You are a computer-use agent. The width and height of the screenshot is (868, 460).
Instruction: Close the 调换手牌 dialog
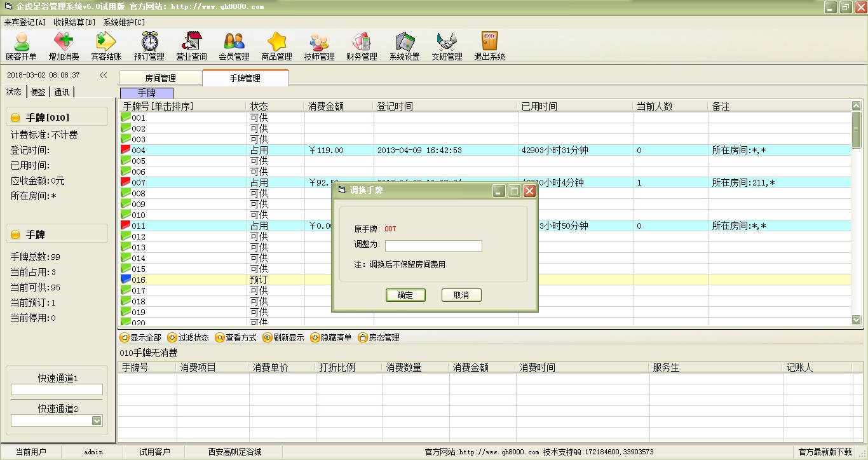click(x=529, y=191)
